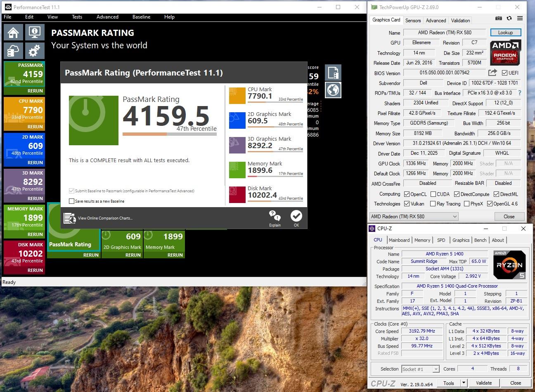Expand the AMD Radeon RX 580 GPU dropdown
This screenshot has width=535, height=392.
click(414, 216)
